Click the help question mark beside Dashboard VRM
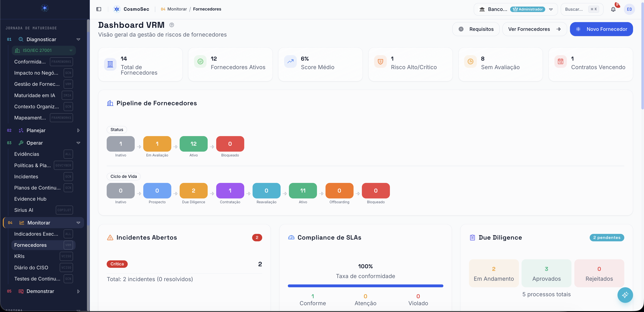 pyautogui.click(x=172, y=25)
